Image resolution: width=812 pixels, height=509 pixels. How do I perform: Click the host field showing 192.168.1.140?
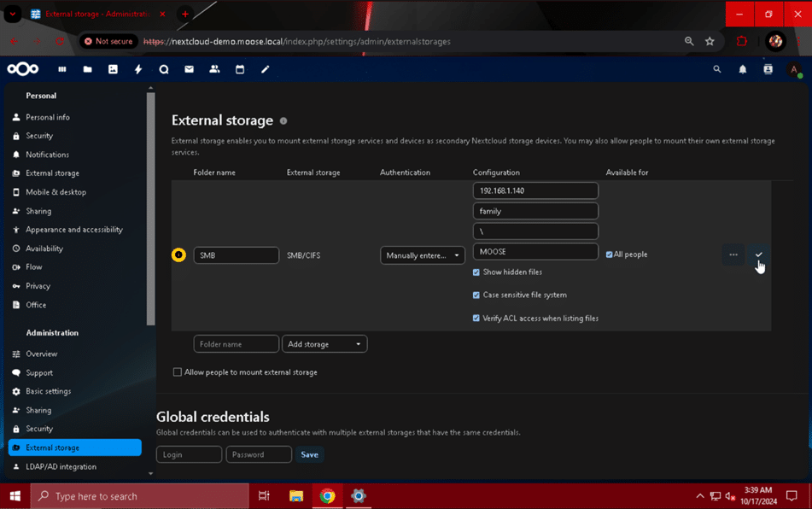click(535, 190)
